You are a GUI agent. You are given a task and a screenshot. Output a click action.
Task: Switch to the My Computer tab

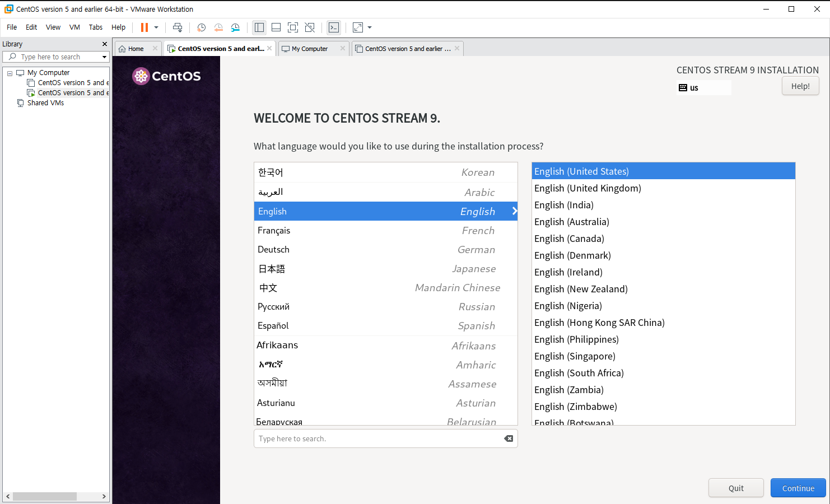pos(310,49)
